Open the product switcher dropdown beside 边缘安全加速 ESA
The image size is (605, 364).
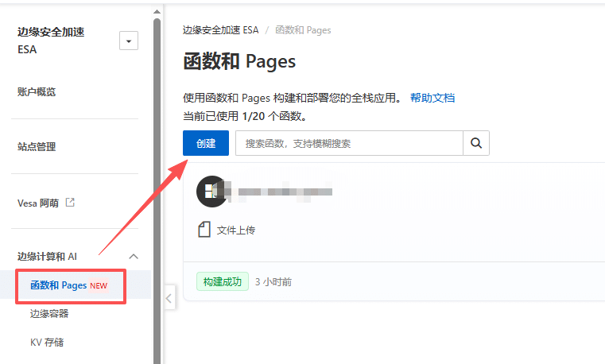(x=129, y=41)
